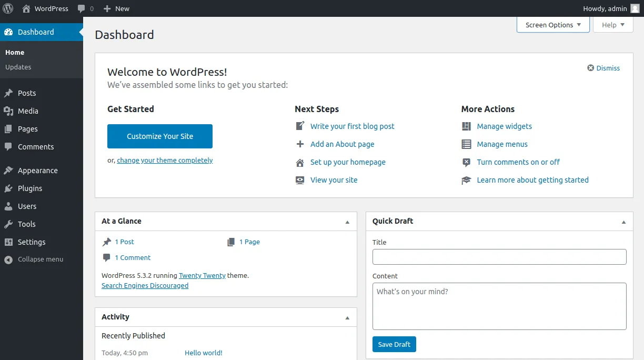Click the monitor icon beside View your site
644x360 pixels.
click(300, 180)
